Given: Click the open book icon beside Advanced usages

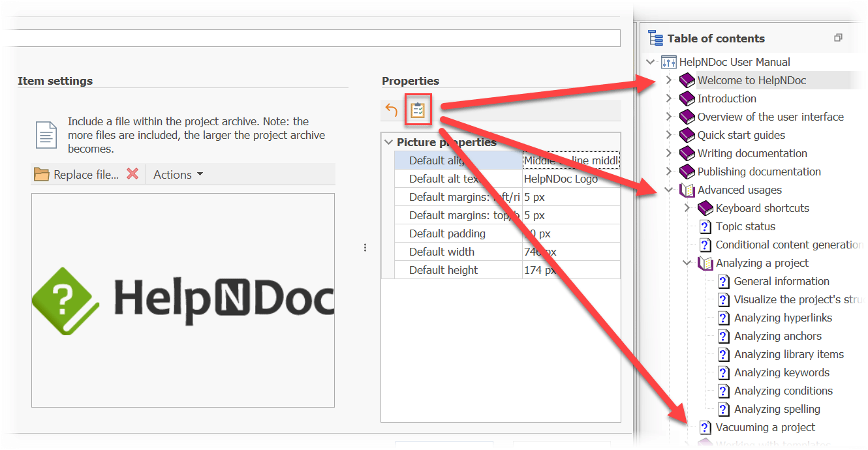Looking at the screenshot, I should click(687, 190).
